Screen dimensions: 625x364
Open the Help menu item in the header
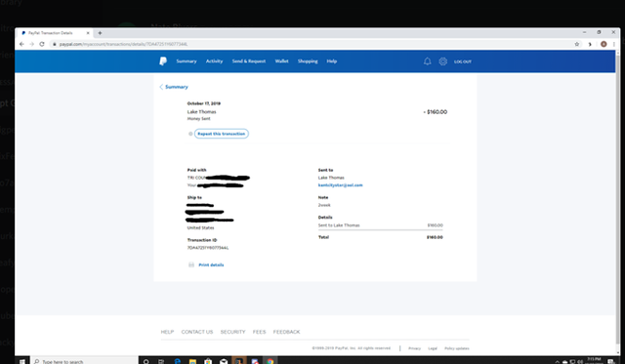tap(332, 61)
